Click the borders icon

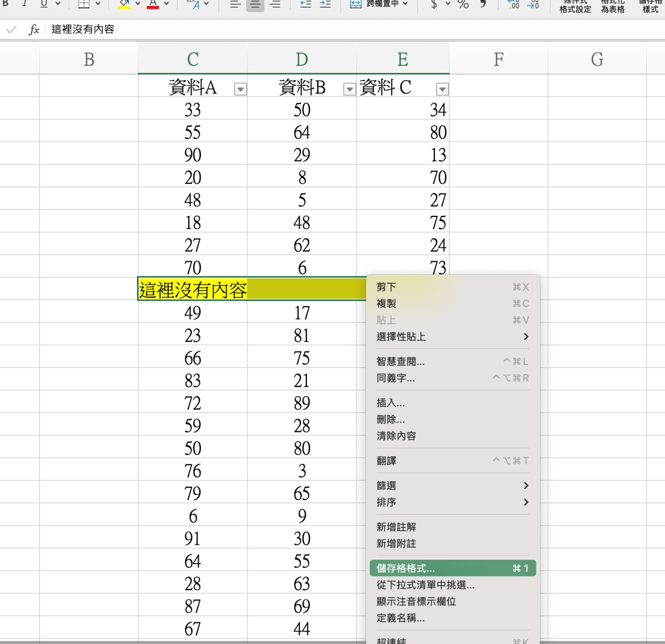tap(84, 4)
